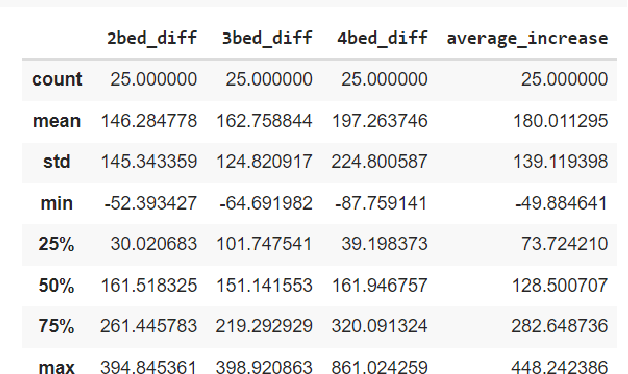
Task: Select the 75% row label
Action: (x=56, y=326)
